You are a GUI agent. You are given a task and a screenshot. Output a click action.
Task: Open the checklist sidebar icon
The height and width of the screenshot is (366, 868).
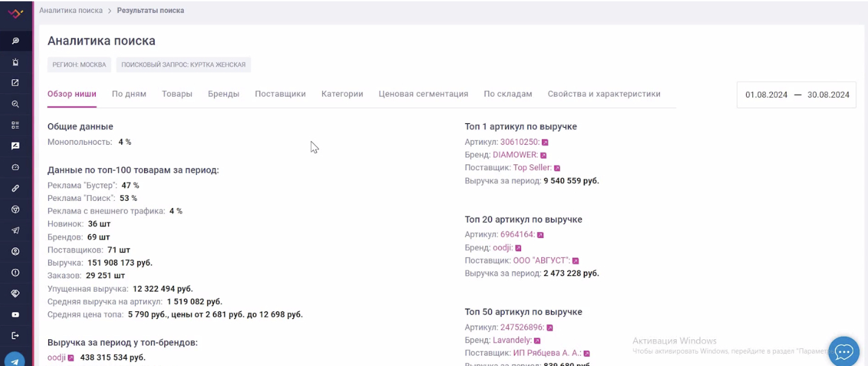coord(15,125)
